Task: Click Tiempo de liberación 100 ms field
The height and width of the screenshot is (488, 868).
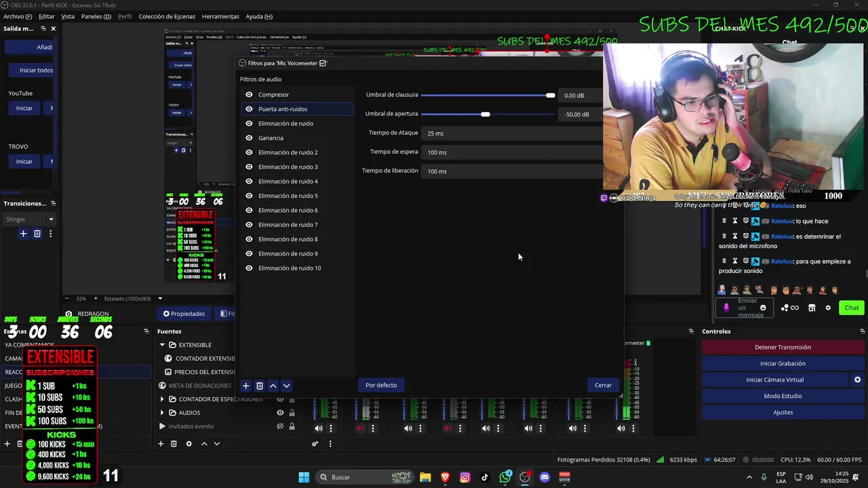Action: (x=512, y=171)
